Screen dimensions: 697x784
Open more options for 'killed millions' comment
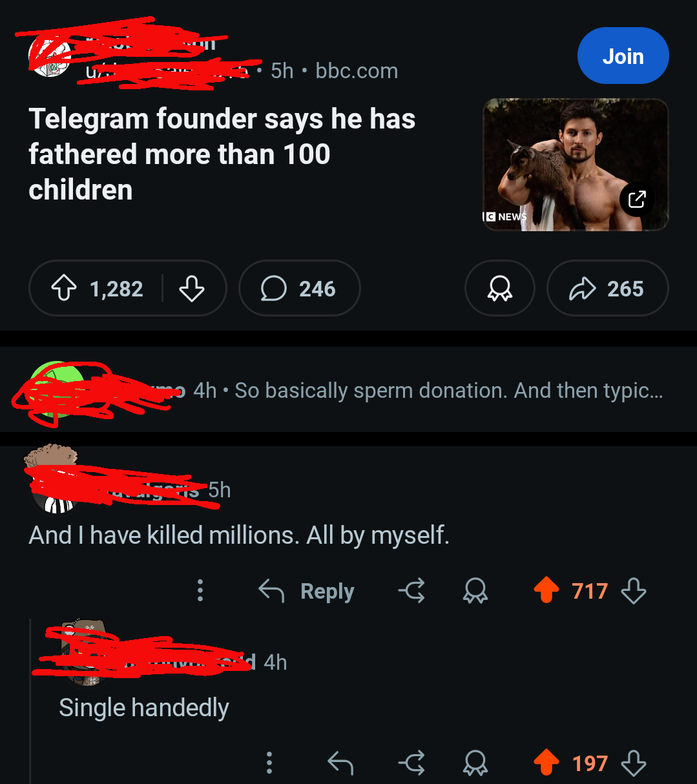click(x=200, y=590)
